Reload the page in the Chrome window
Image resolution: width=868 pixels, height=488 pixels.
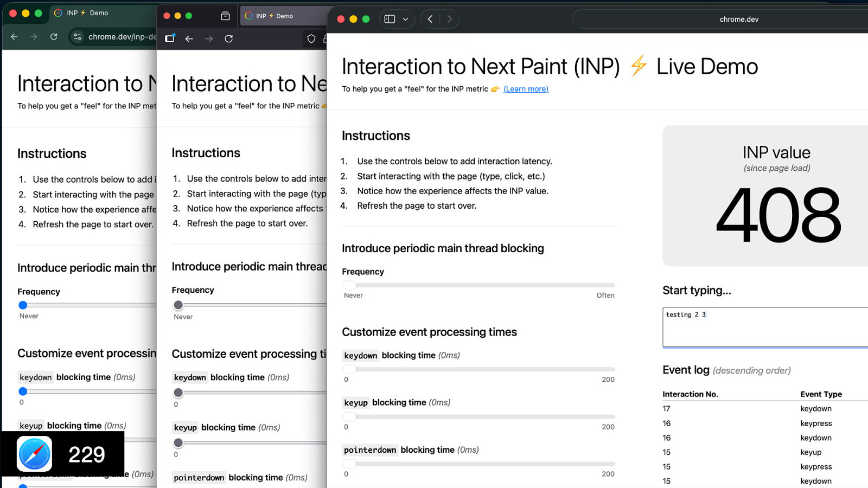point(54,36)
